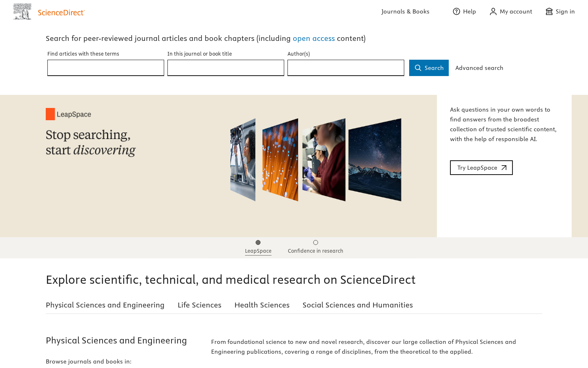Open Advanced search
Image resolution: width=588 pixels, height=368 pixels.
[x=479, y=68]
